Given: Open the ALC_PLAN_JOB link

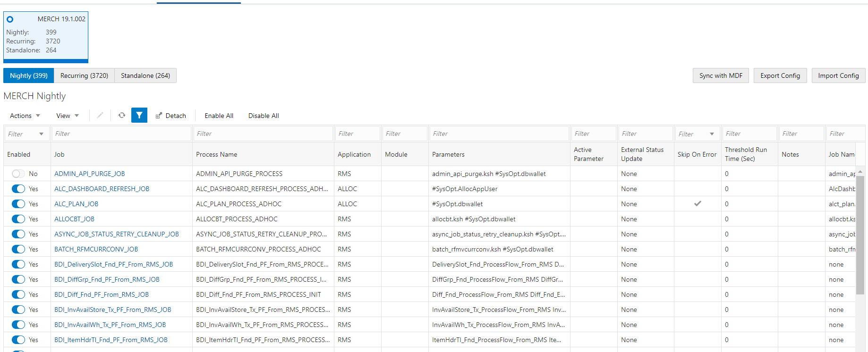Looking at the screenshot, I should [x=77, y=204].
